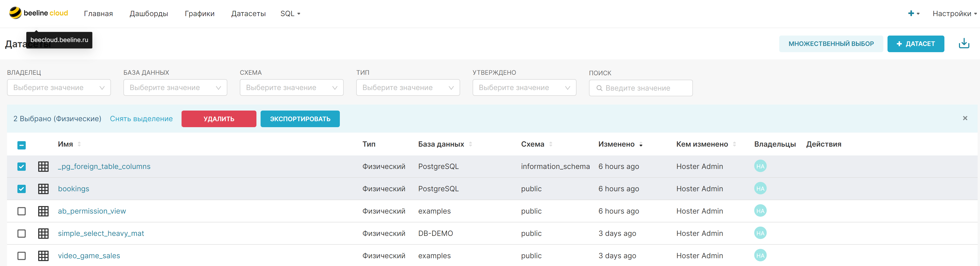Click table icon for video_game_sales
Image resolution: width=980 pixels, height=266 pixels.
(43, 256)
